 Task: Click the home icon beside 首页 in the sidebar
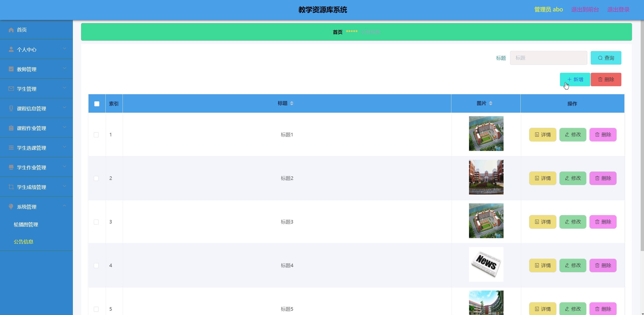(x=11, y=30)
